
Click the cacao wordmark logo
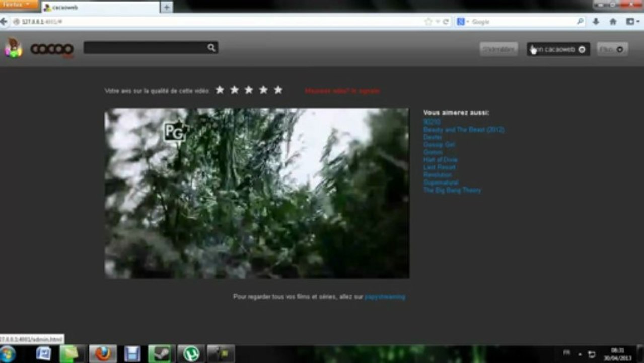point(52,49)
